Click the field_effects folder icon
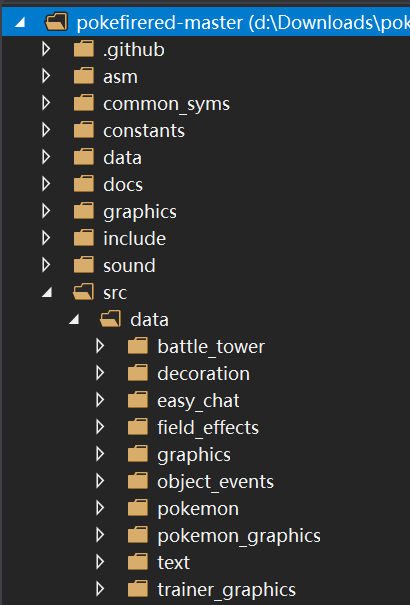410x605 pixels. pyautogui.click(x=138, y=427)
